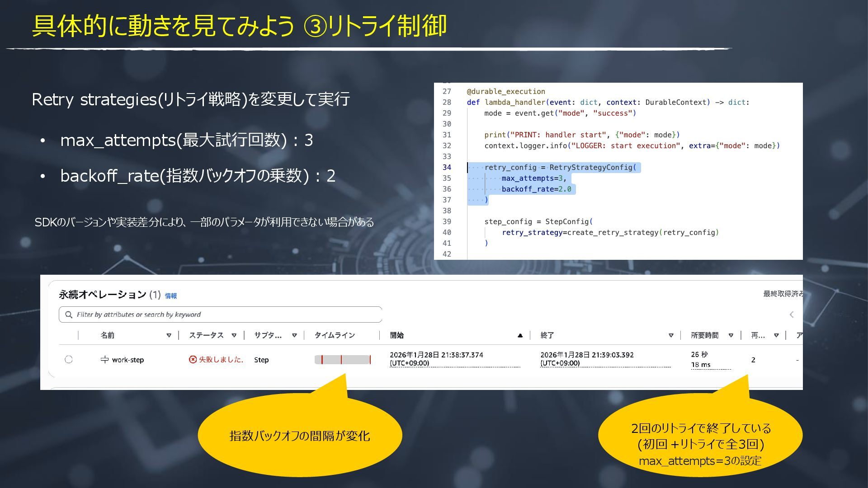Image resolution: width=868 pixels, height=488 pixels.
Task: Click the search magnifier icon
Action: tap(69, 314)
